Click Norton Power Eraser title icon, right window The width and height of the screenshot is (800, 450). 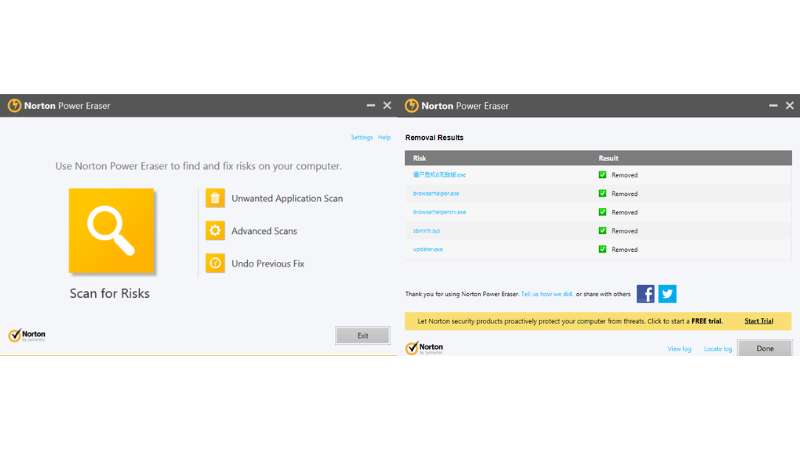pos(411,106)
